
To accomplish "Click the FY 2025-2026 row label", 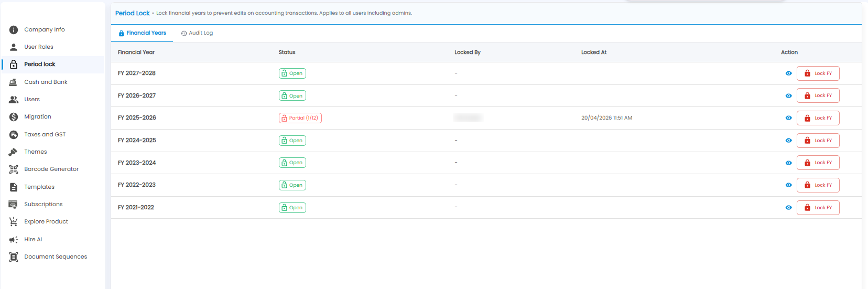I will (x=137, y=118).
